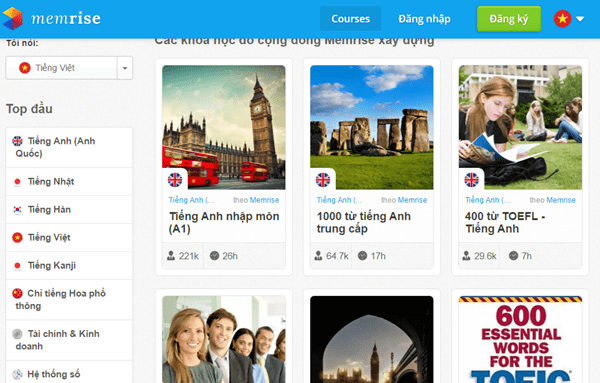Click the green Đăng ký button
The width and height of the screenshot is (600, 383).
(509, 18)
